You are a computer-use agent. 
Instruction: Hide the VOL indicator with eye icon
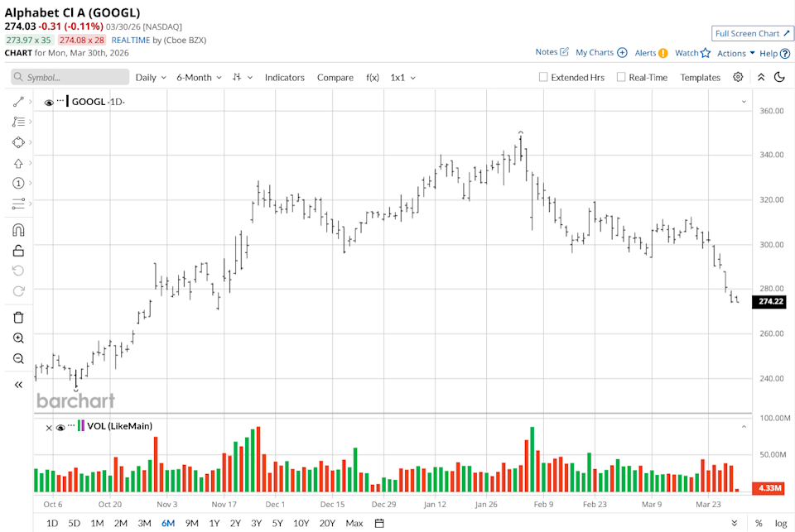tap(60, 428)
